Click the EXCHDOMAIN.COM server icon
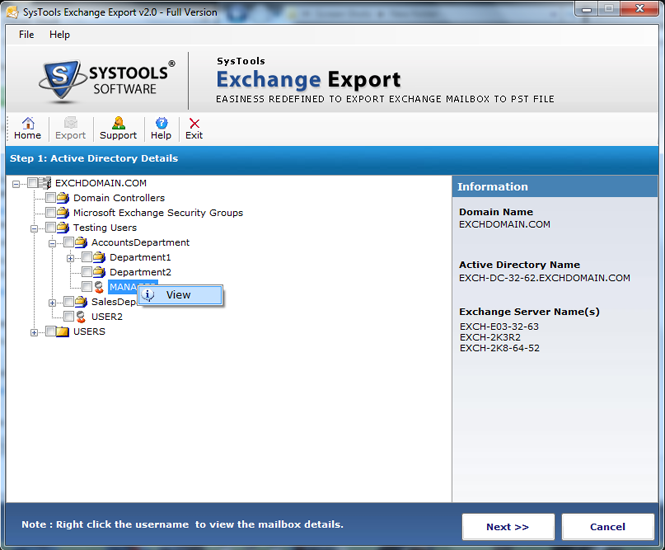The image size is (665, 550). click(x=45, y=183)
